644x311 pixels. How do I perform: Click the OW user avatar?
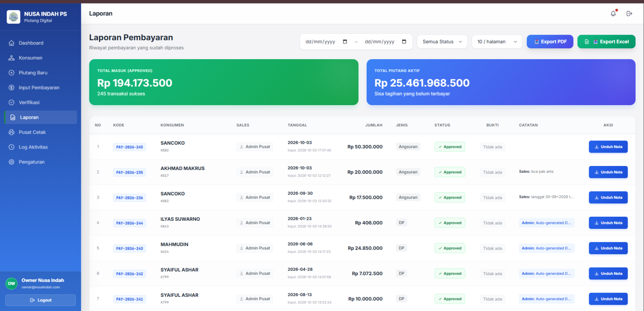12,284
